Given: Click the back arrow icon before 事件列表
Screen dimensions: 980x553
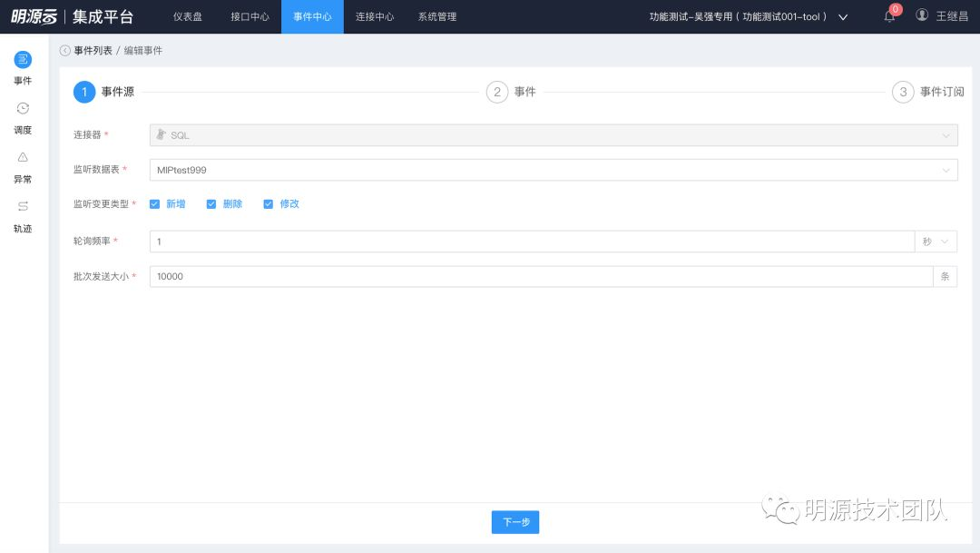Looking at the screenshot, I should (x=65, y=51).
